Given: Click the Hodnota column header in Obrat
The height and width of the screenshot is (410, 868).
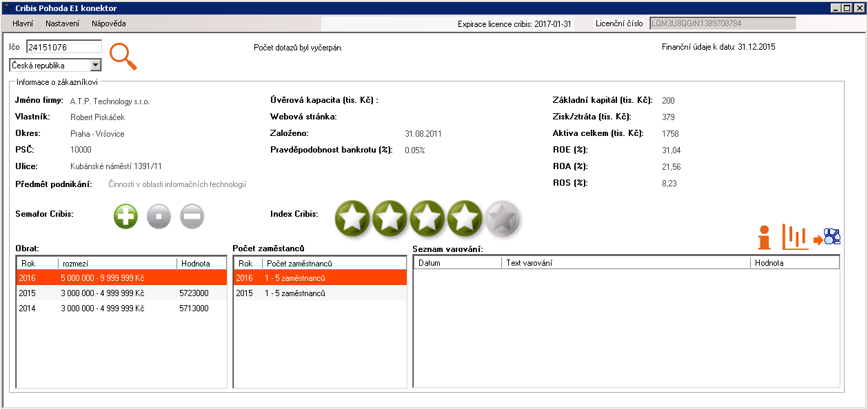Looking at the screenshot, I should (x=201, y=263).
